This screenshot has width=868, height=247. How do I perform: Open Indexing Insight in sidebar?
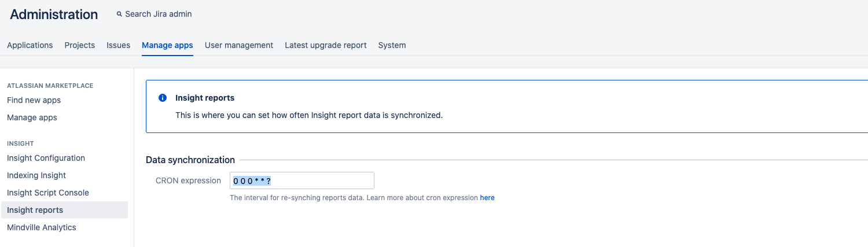(x=36, y=175)
